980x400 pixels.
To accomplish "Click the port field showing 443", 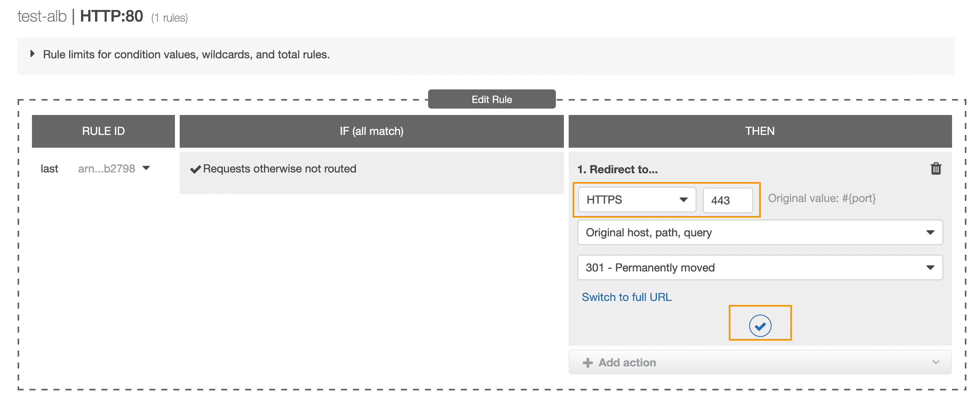I will click(x=728, y=200).
